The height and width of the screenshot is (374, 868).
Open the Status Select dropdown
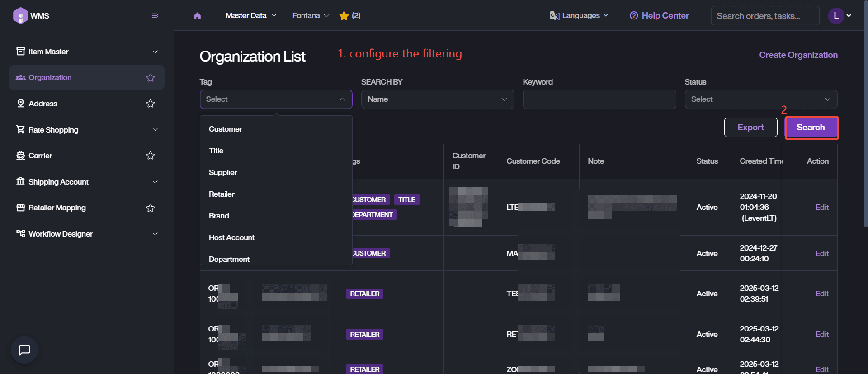coord(760,99)
